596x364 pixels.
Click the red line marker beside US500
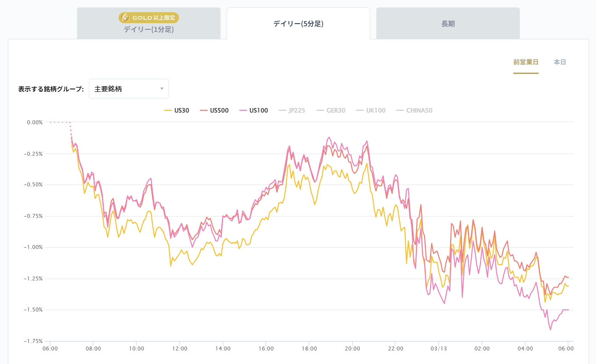203,110
